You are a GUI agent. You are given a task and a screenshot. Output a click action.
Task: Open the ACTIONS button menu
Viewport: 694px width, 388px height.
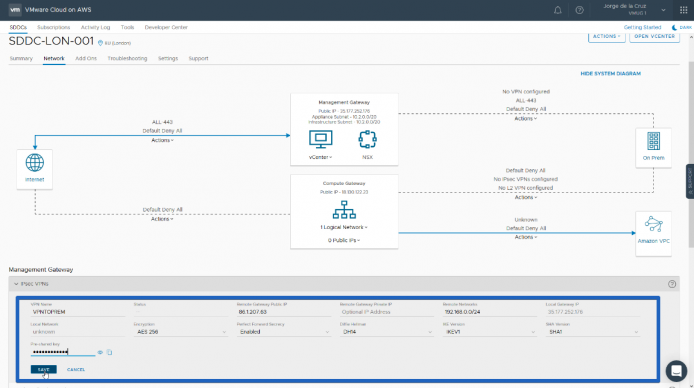click(606, 37)
